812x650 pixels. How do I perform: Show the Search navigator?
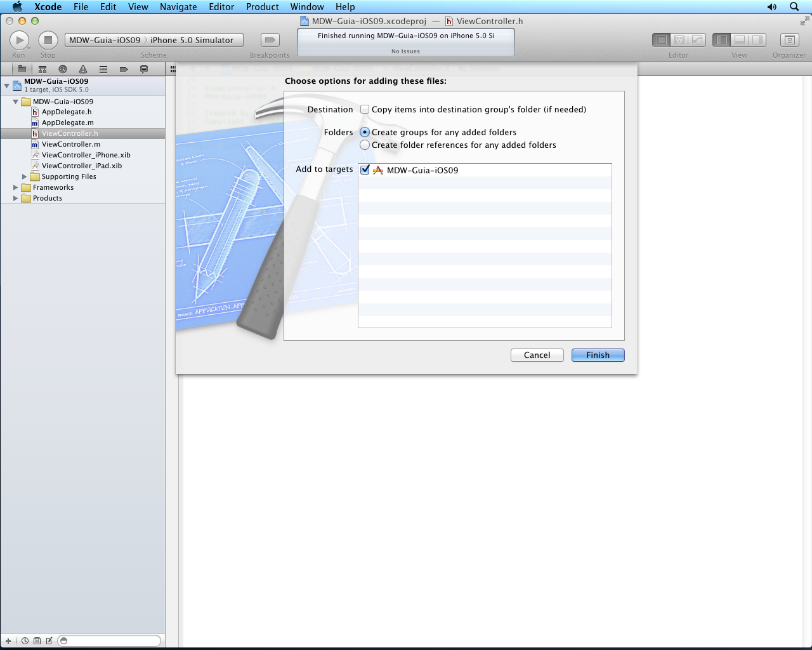coord(63,69)
